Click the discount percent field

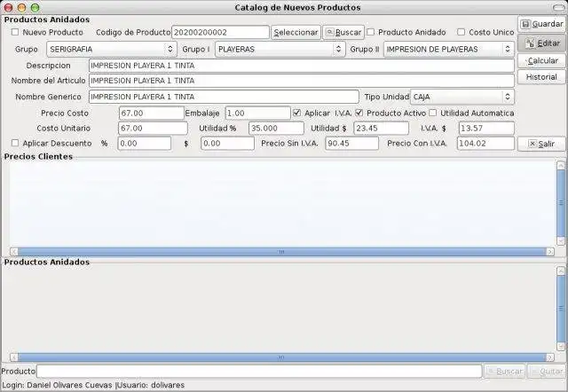[144, 144]
